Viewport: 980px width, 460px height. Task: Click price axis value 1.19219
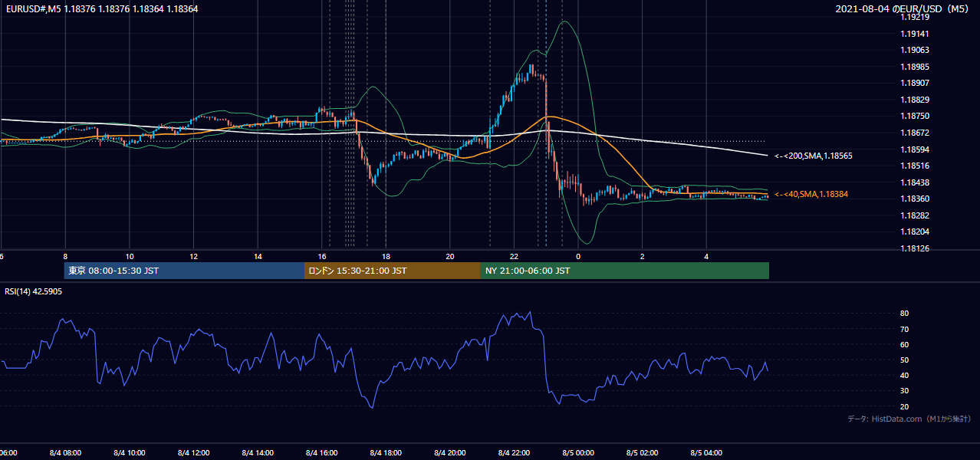[x=914, y=17]
